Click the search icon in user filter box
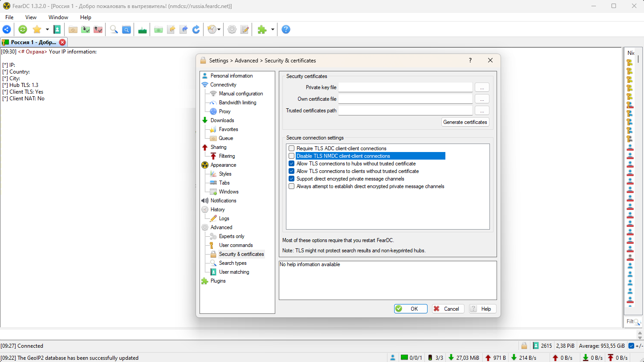 click(637, 322)
